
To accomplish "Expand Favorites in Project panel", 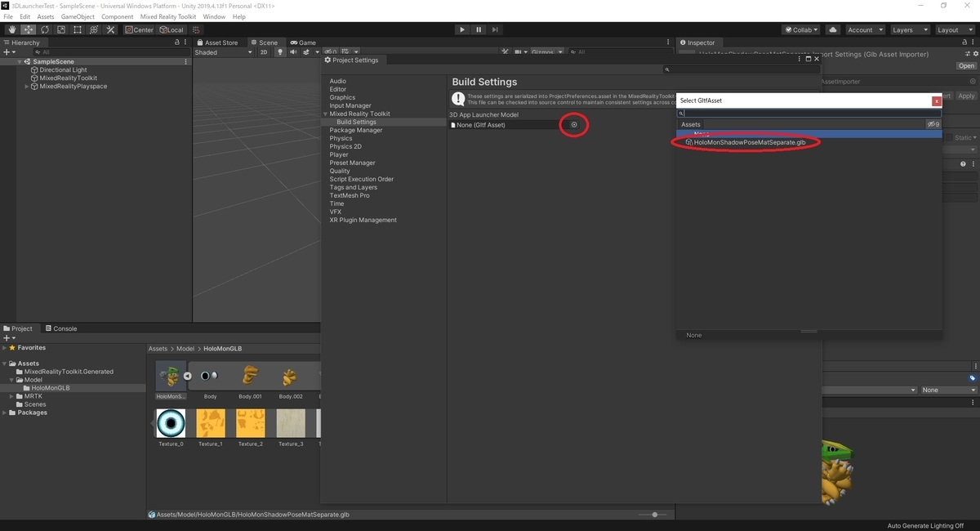I will click(4, 348).
